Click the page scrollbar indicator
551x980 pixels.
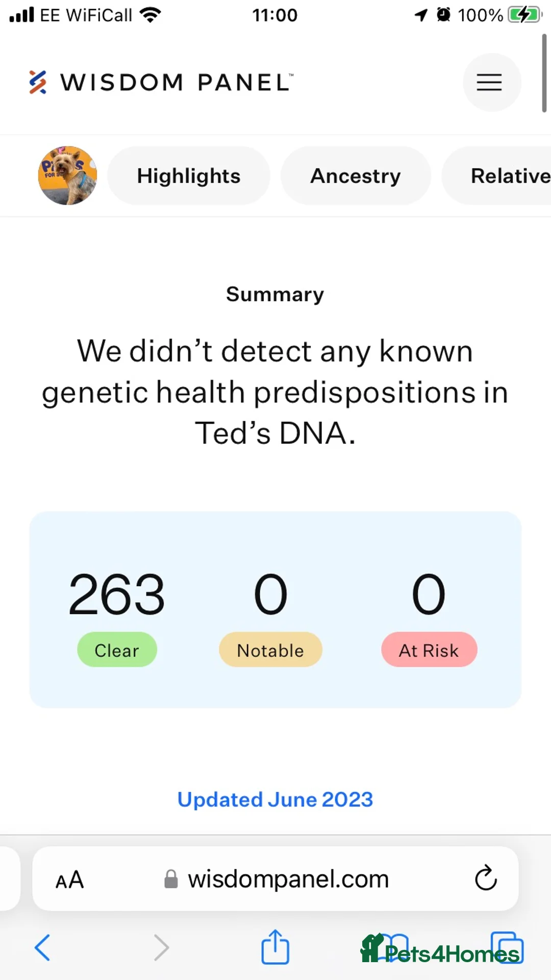[544, 73]
